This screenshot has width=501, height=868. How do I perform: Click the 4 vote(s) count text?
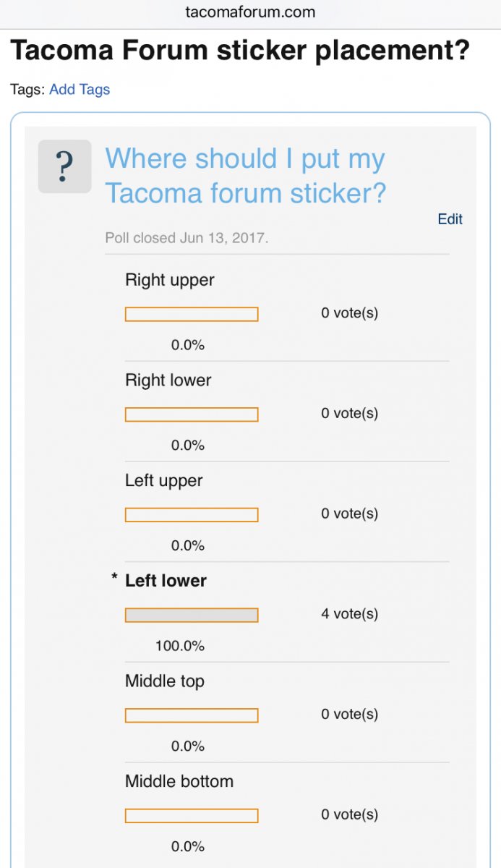click(x=350, y=614)
